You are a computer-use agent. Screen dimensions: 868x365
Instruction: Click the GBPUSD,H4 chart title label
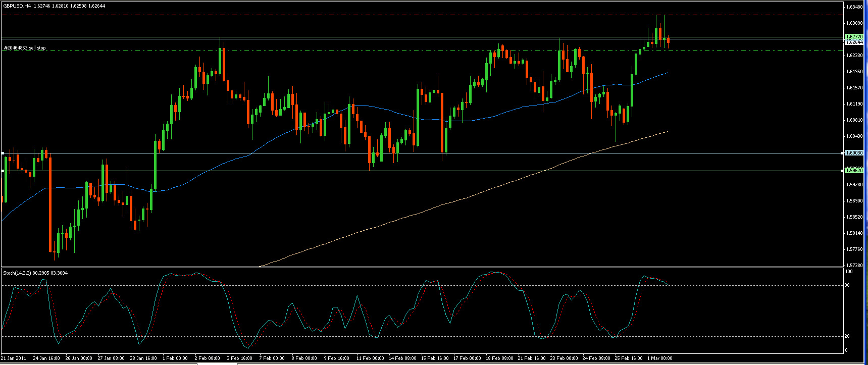point(18,6)
